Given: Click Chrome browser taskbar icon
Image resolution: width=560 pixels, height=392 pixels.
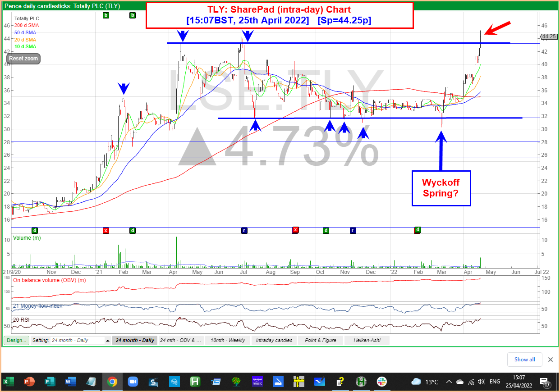Looking at the screenshot, I should (112, 382).
